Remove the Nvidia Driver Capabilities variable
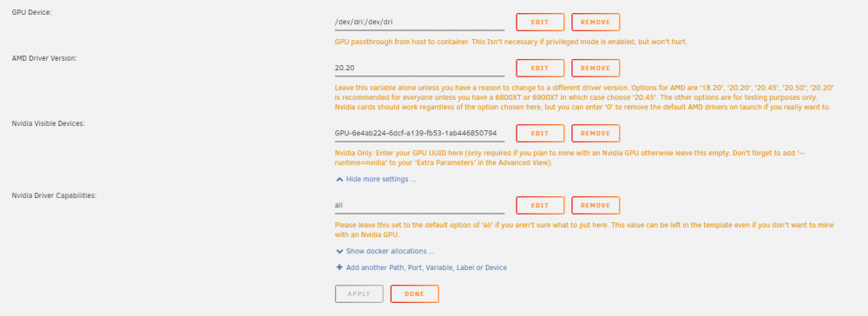 click(595, 206)
